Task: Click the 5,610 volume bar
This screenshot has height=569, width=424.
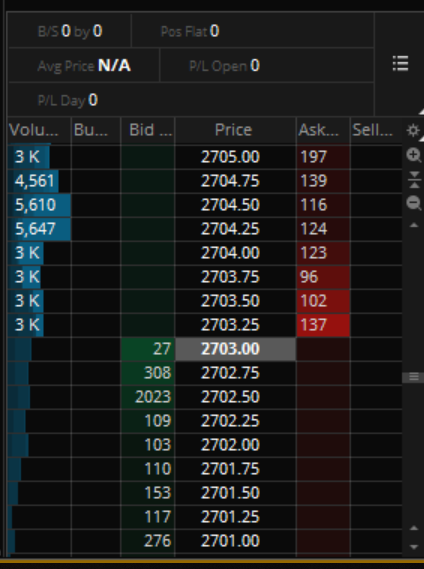Action: tap(39, 205)
